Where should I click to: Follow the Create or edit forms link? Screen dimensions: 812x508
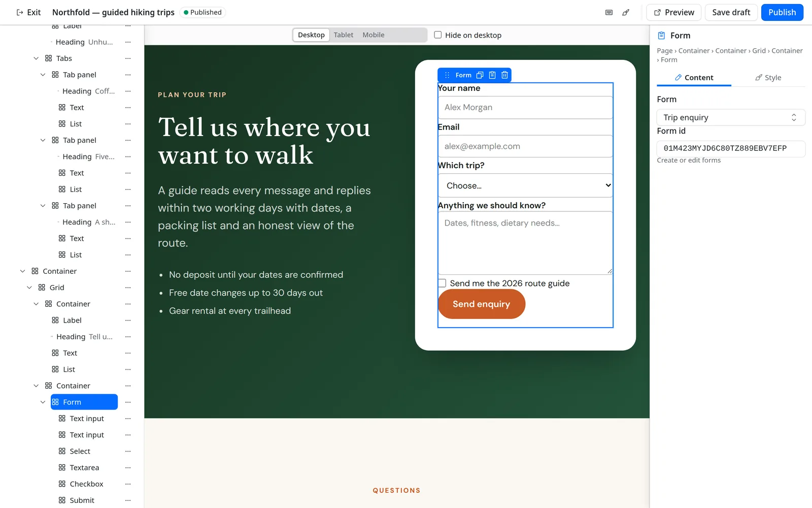pyautogui.click(x=689, y=161)
